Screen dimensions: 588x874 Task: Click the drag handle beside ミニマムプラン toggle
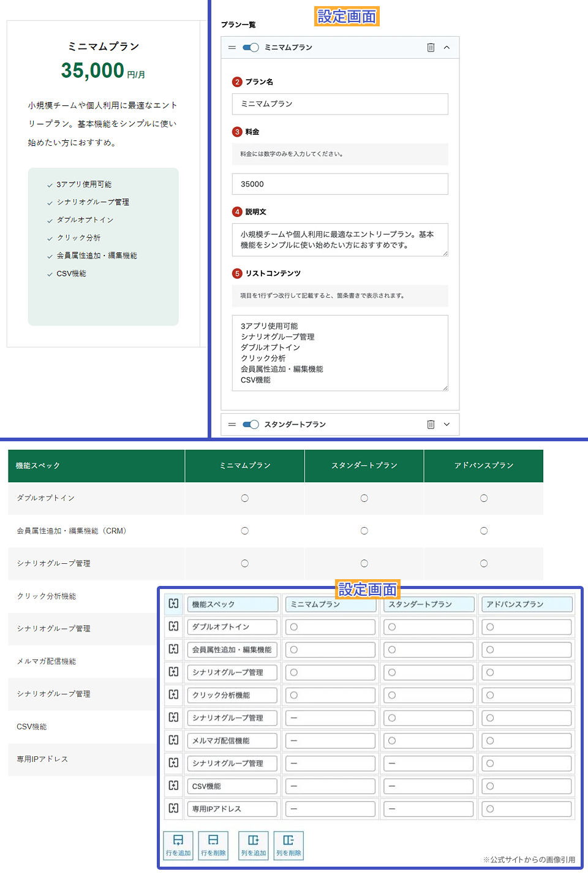click(232, 47)
